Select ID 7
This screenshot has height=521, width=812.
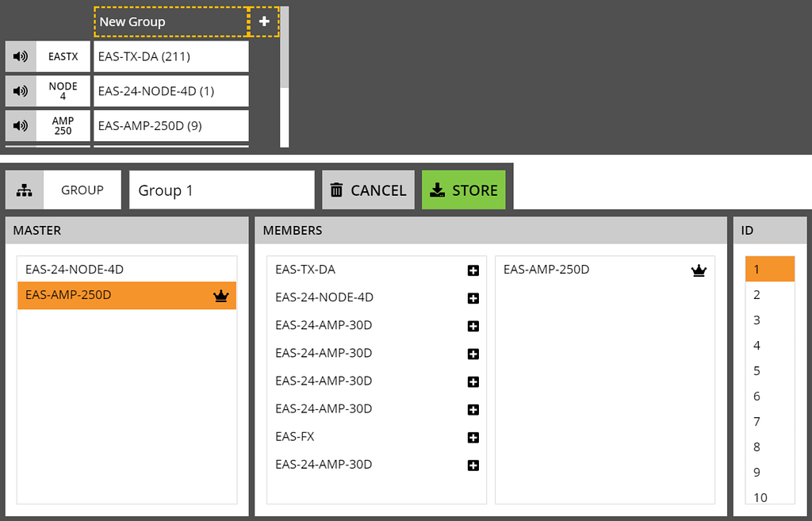(770, 422)
